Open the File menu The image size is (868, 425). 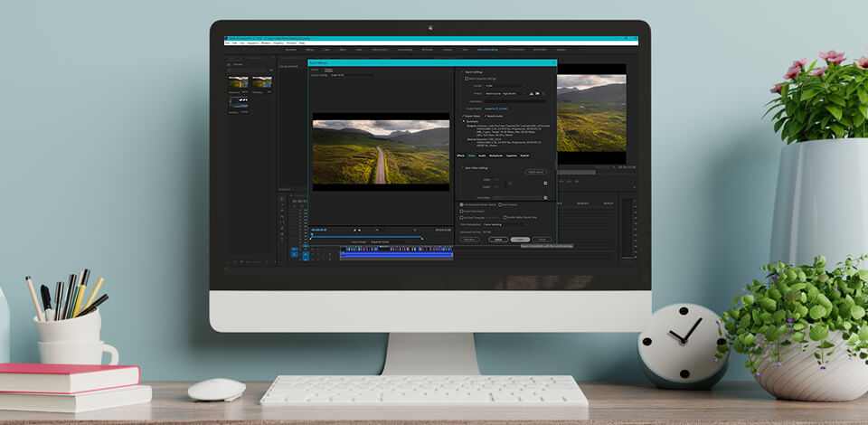click(x=229, y=42)
